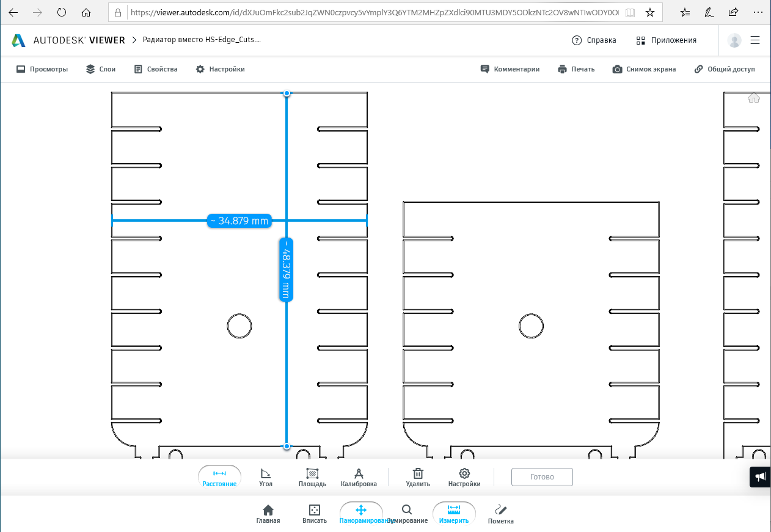
Task: Select the Angle (Угол) measure tool
Action: pyautogui.click(x=266, y=477)
